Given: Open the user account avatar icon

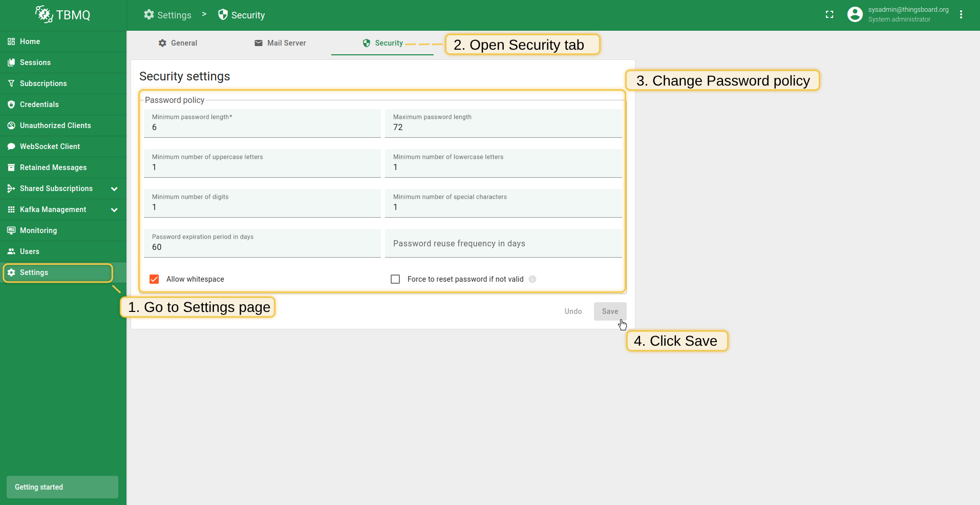Looking at the screenshot, I should coord(855,14).
